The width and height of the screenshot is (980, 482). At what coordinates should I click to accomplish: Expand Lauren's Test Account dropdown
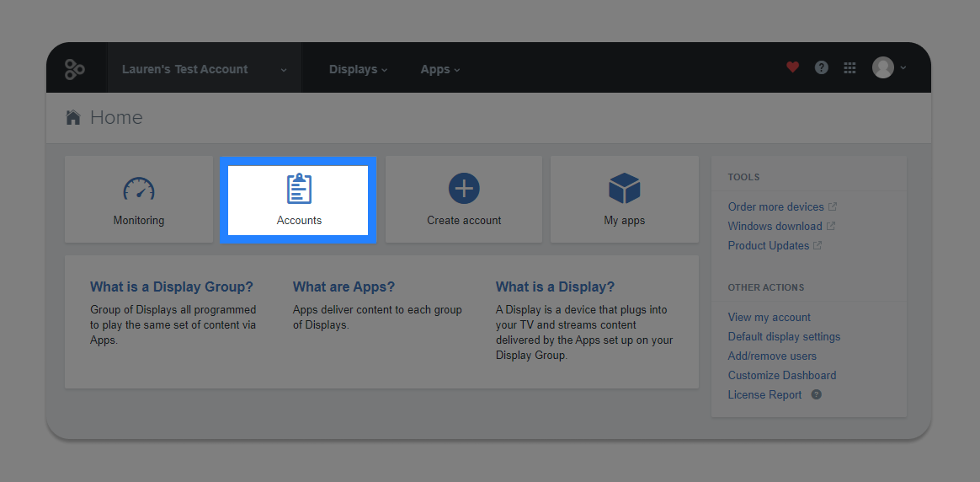pos(205,69)
